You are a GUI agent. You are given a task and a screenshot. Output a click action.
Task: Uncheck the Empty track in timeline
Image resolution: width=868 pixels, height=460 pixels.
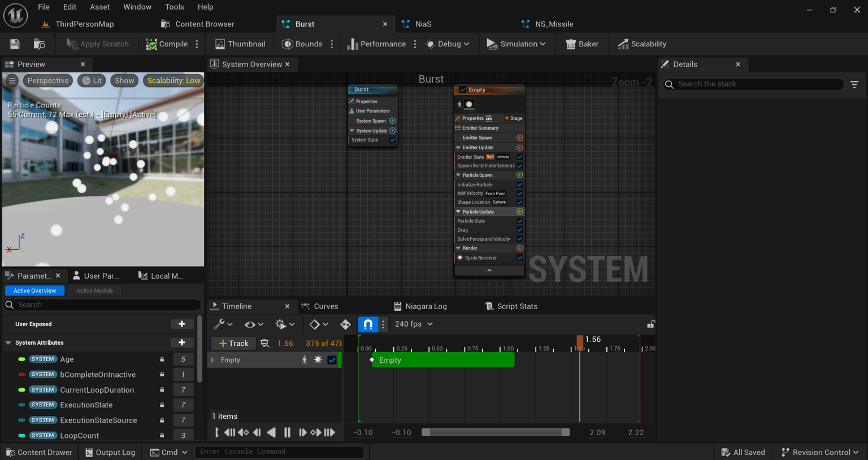pyautogui.click(x=332, y=360)
